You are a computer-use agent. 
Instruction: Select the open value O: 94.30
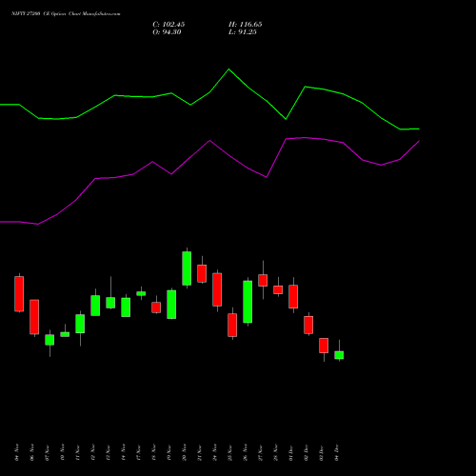click(167, 32)
